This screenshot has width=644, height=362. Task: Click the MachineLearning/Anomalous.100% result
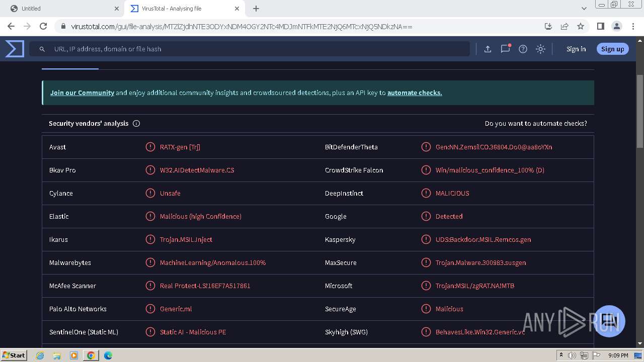[213, 262]
